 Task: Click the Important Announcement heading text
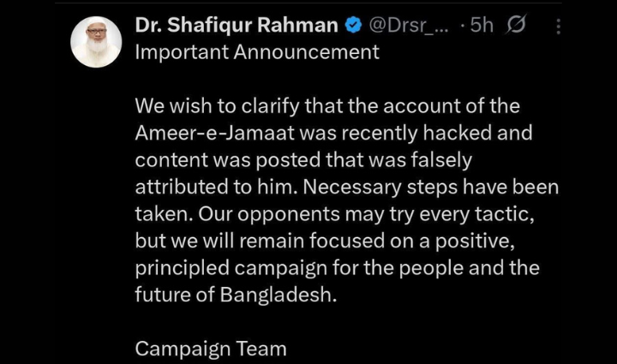click(257, 52)
